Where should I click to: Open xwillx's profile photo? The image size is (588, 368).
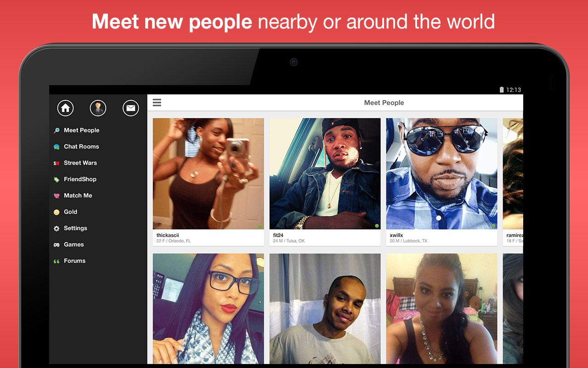[442, 174]
